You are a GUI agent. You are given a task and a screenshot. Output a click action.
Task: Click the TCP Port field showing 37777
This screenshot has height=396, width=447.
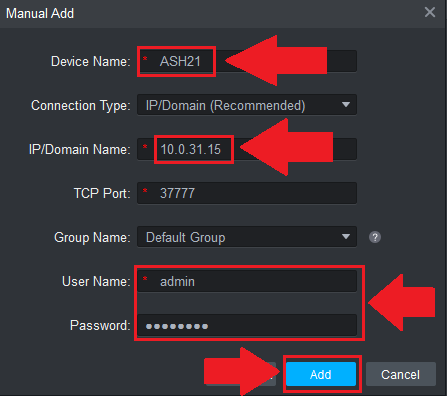click(x=247, y=193)
